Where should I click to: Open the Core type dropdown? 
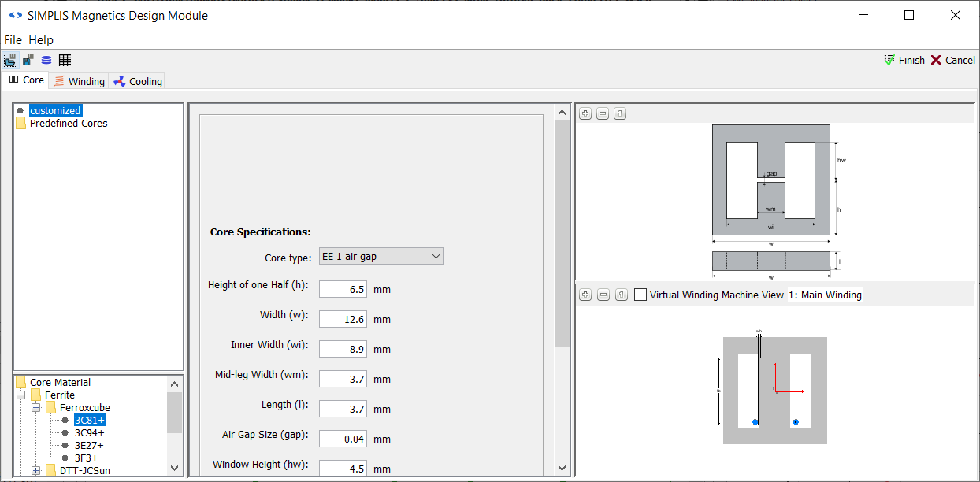[380, 256]
